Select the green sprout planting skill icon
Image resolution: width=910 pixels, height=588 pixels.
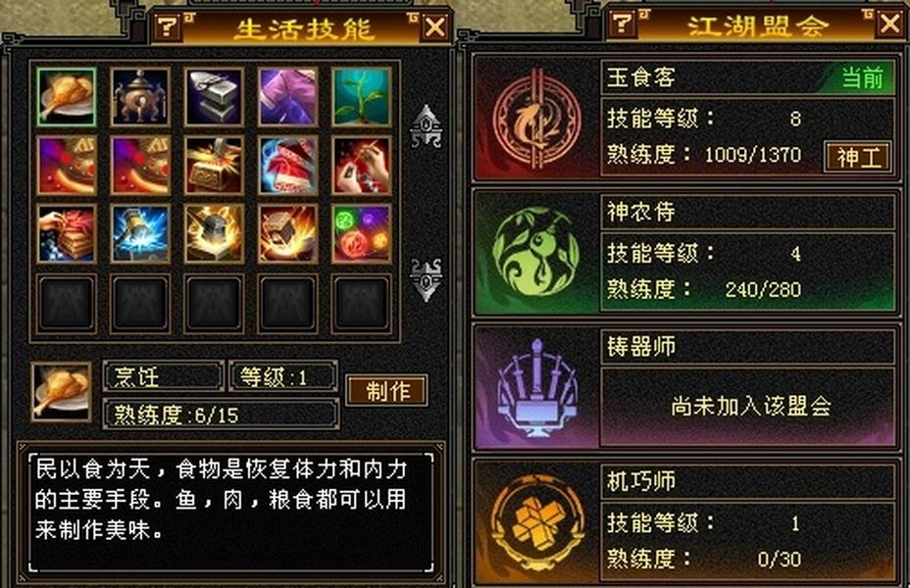click(361, 97)
